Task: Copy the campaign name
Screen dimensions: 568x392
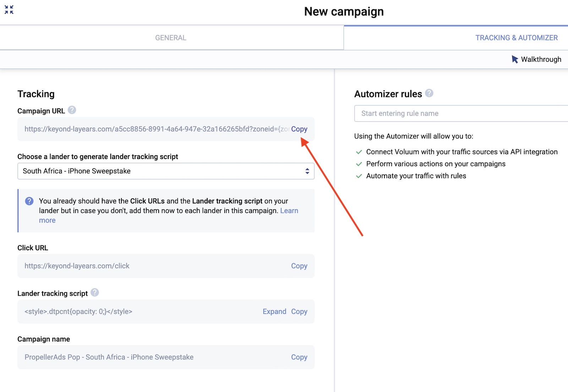Action: (x=299, y=357)
